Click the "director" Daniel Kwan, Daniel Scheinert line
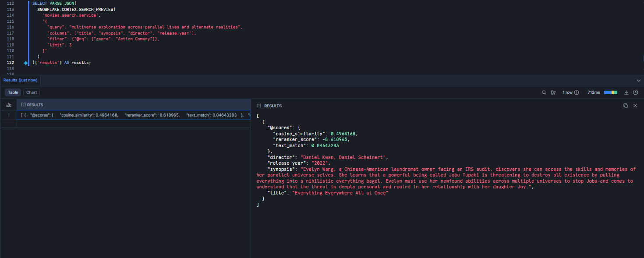Viewport: 644px width, 258px height. coord(328,157)
